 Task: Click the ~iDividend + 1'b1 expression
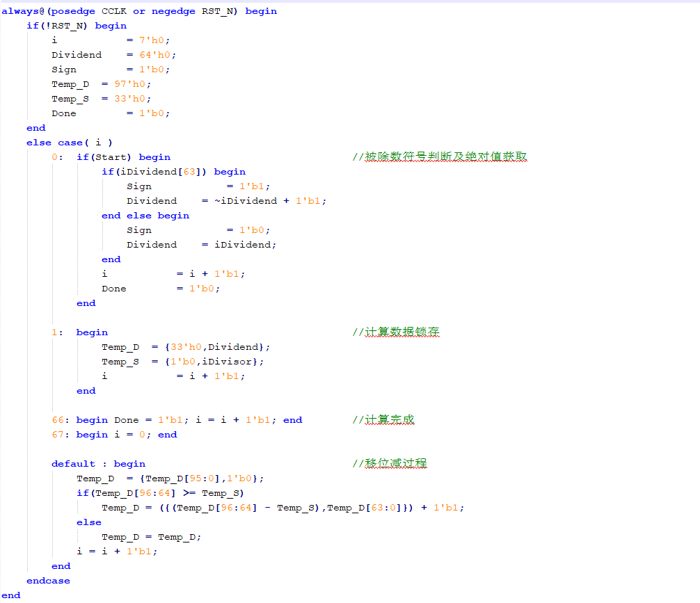[264, 201]
